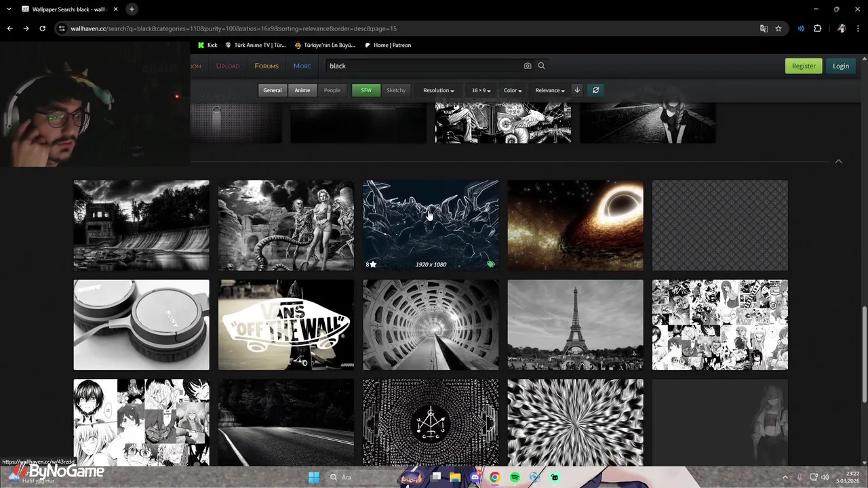Screen dimensions: 868x488
Task: Expand the Resolution dropdown
Action: 439,90
